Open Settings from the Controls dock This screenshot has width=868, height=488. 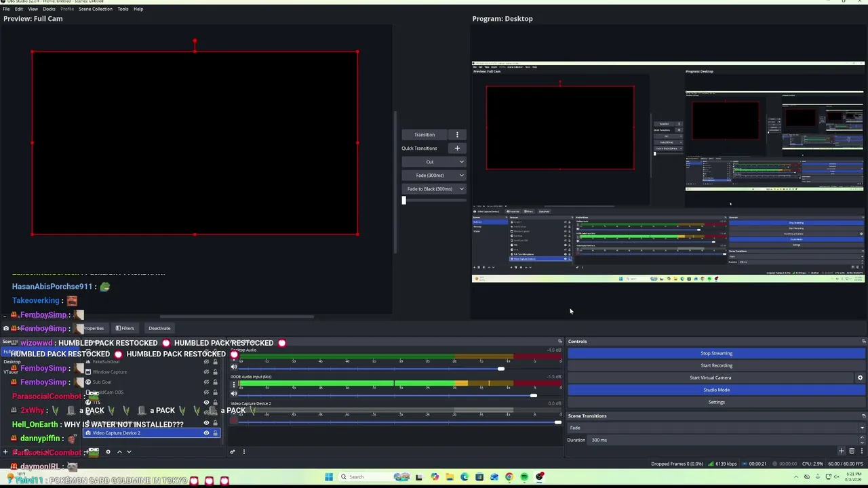pos(716,402)
